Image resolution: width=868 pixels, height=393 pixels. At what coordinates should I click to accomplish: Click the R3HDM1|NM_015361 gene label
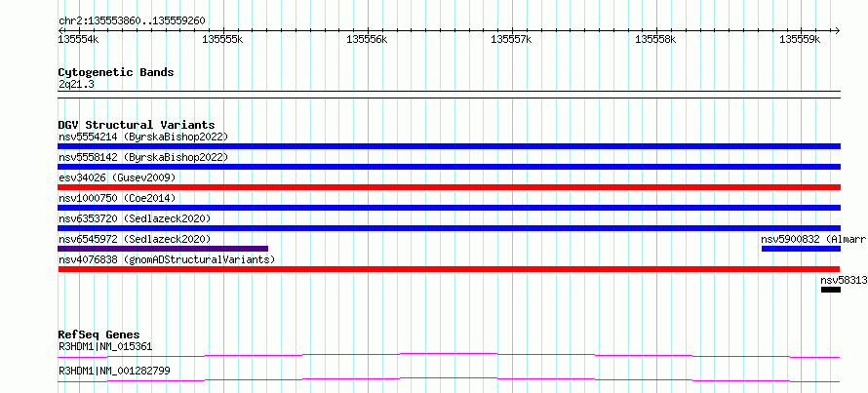click(105, 346)
